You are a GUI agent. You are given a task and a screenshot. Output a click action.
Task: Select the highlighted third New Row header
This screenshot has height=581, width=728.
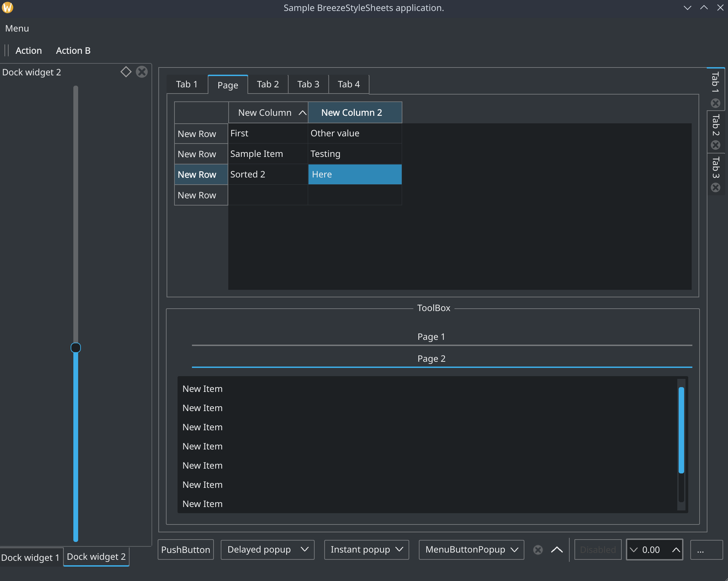[x=201, y=175]
